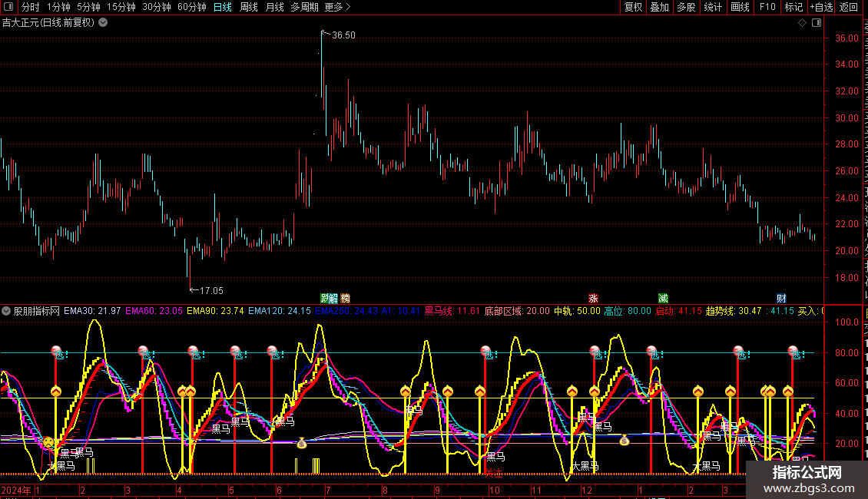Click the red 涨 event marker
This screenshot has height=499, width=868.
click(593, 298)
